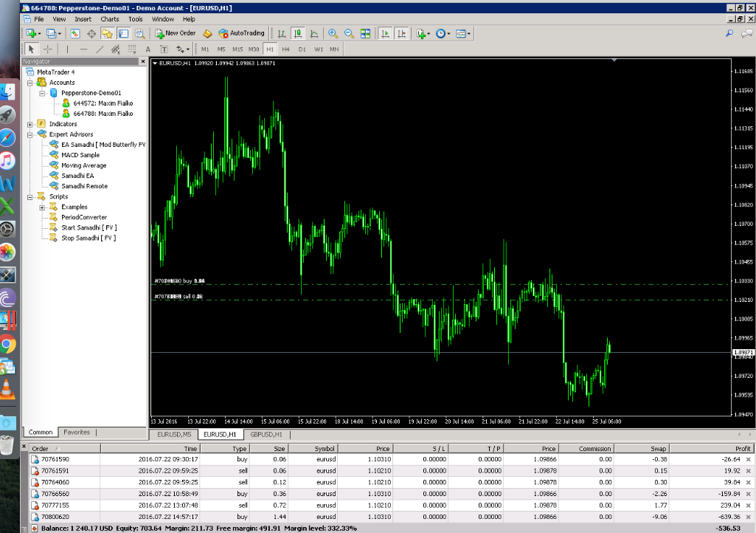Screen dimensions: 756x533
Task: Close order 70761590 with its X
Action: click(749, 460)
